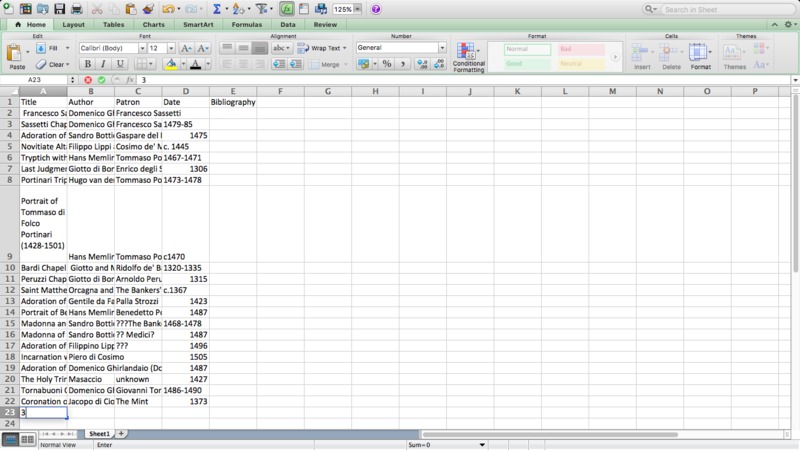
Task: Cancel cell entry with red X
Action: point(88,80)
